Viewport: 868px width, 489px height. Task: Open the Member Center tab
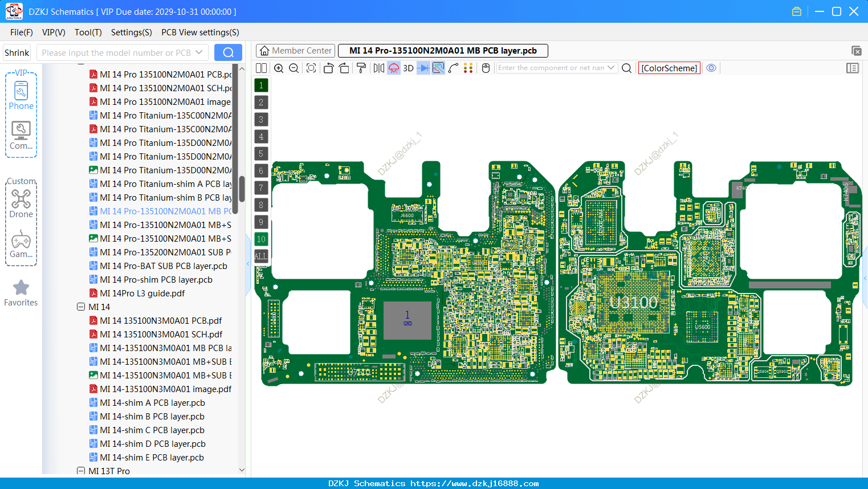point(296,51)
